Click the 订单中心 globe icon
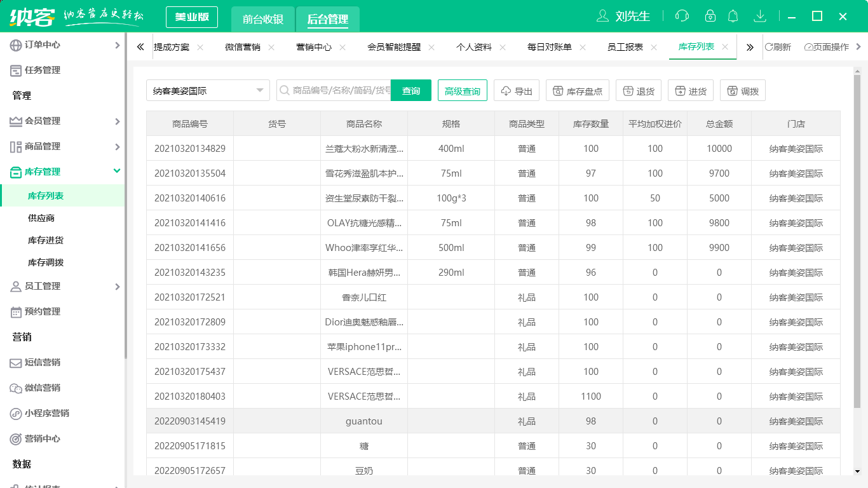Viewport: 868px width, 488px height. pos(16,44)
